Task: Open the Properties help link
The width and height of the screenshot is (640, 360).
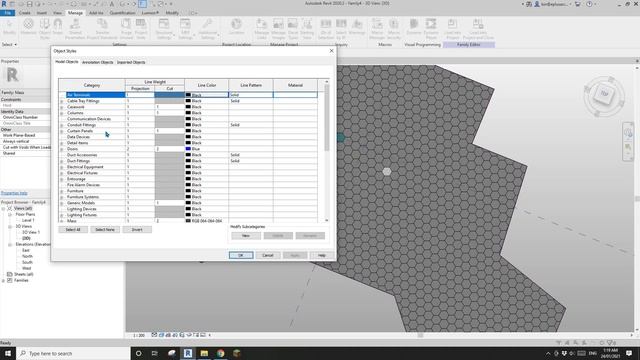Action: 14,193
